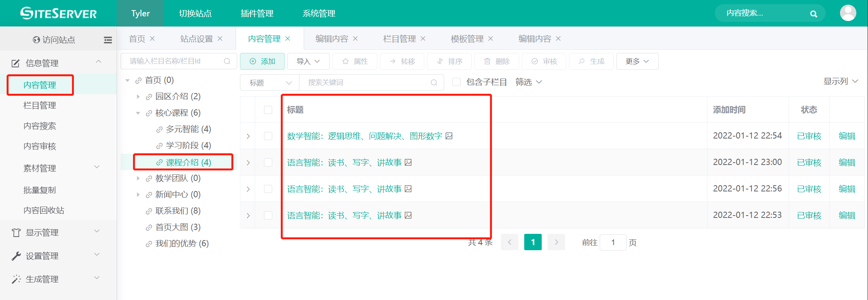Click the search icon in the column name filter
Image resolution: width=868 pixels, height=300 pixels.
pos(227,61)
